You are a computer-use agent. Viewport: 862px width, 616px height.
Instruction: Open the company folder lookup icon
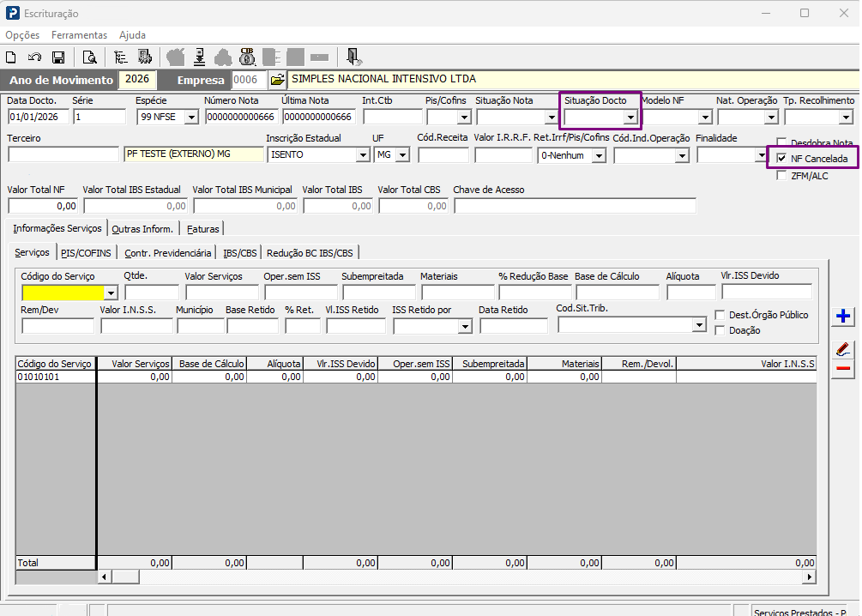(x=278, y=80)
